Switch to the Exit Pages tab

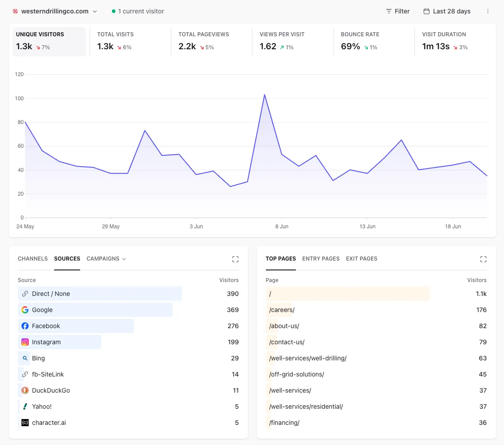tap(362, 258)
